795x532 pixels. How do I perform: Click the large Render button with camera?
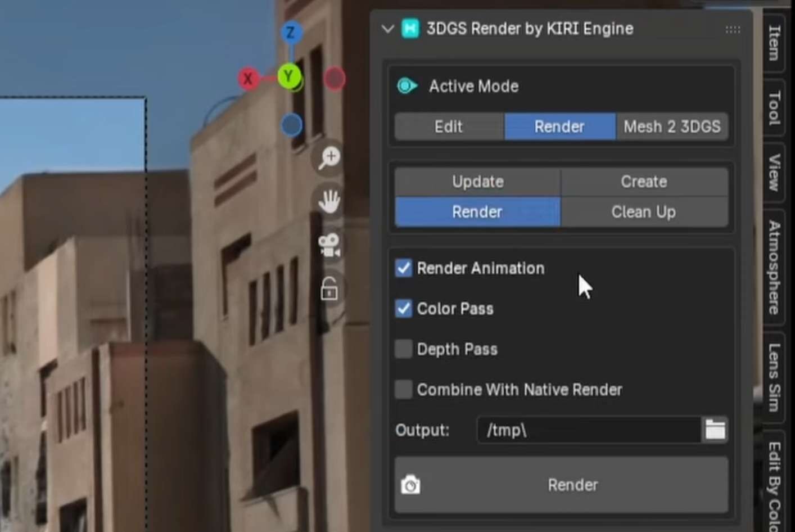pos(561,485)
